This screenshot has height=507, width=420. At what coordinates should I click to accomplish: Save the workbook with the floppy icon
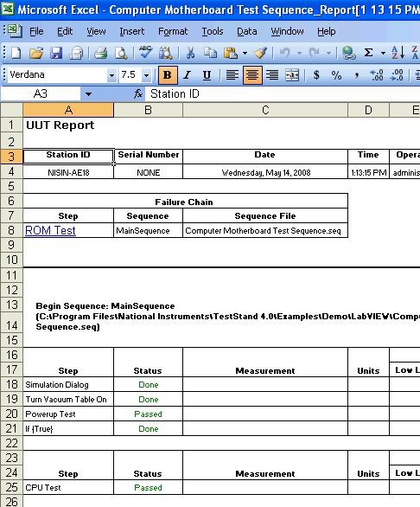tap(56, 53)
